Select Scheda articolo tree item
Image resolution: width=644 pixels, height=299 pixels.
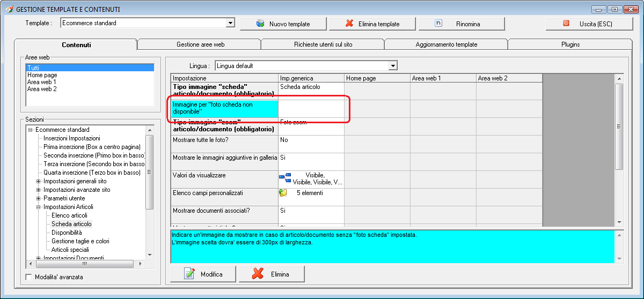point(71,224)
